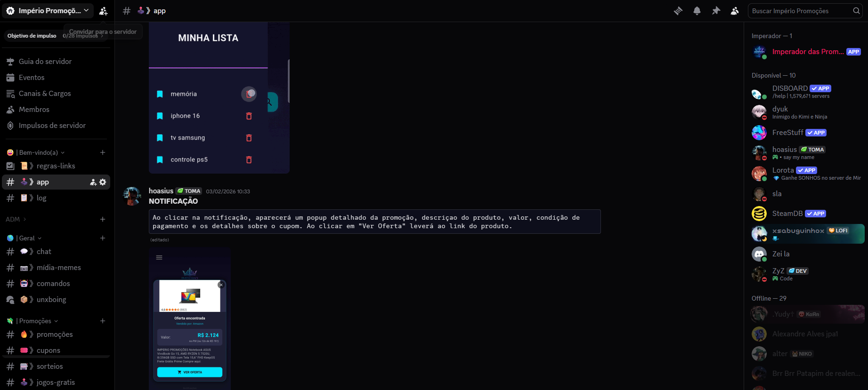Open SteamDB member profile
The image size is (868, 390).
(x=806, y=214)
